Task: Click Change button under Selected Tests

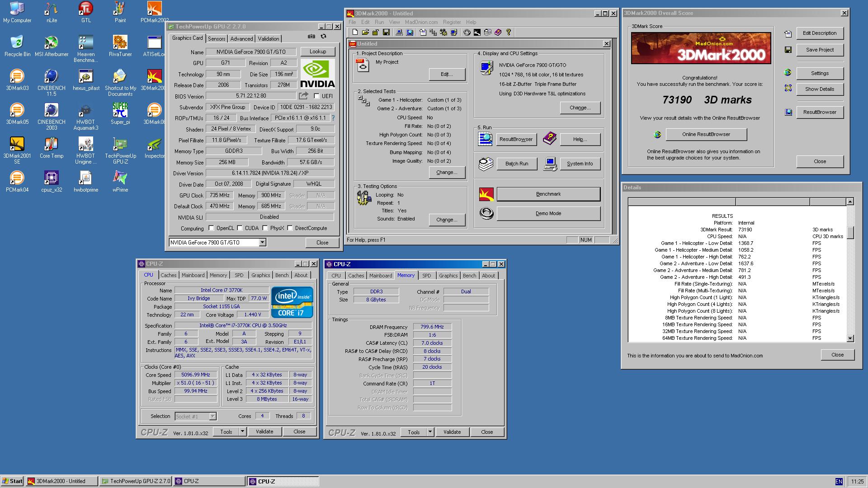Action: (447, 172)
